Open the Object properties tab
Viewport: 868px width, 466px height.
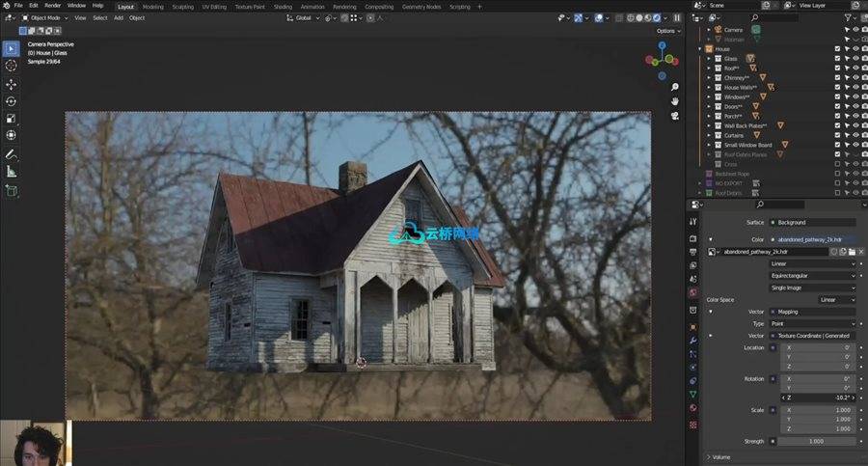click(x=693, y=327)
